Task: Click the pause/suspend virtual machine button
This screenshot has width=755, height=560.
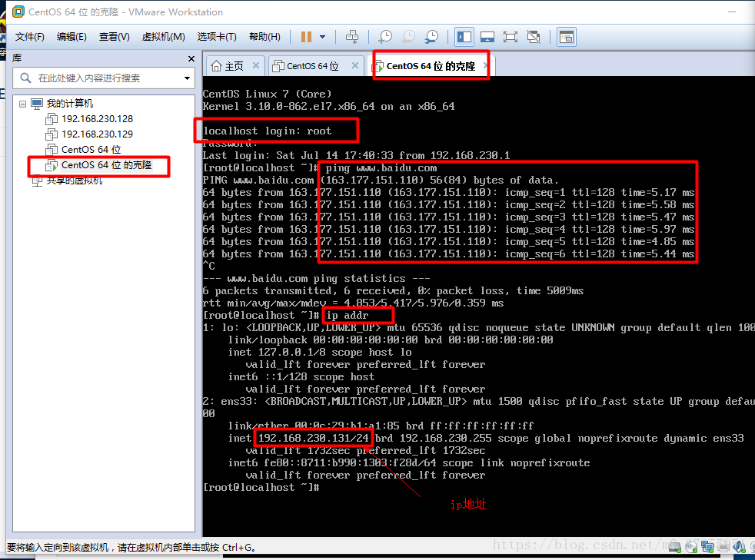Action: (306, 37)
